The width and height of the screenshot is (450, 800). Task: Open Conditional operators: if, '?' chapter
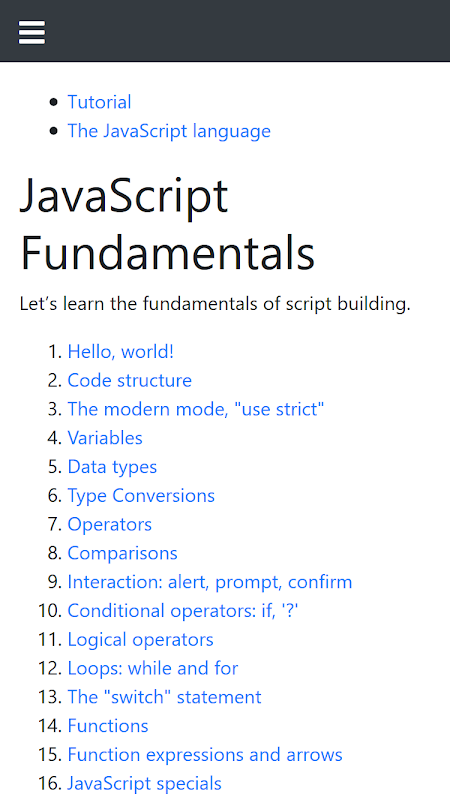coord(183,611)
